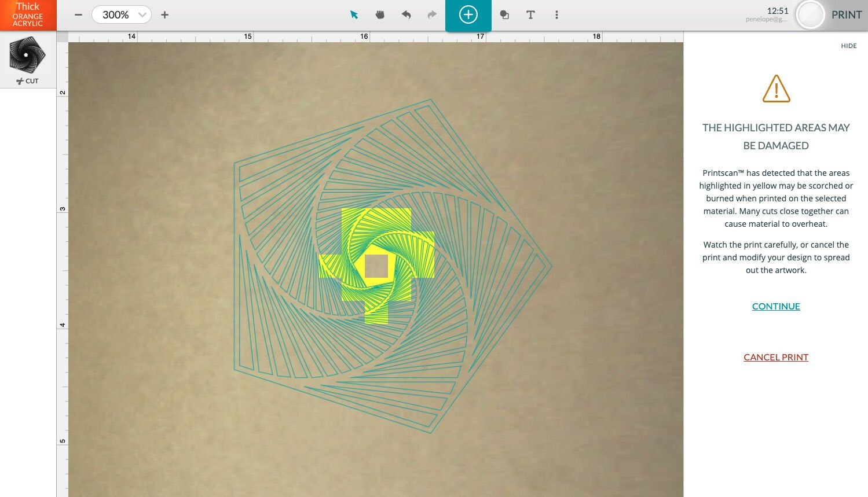Select the text tool icon

tap(530, 15)
